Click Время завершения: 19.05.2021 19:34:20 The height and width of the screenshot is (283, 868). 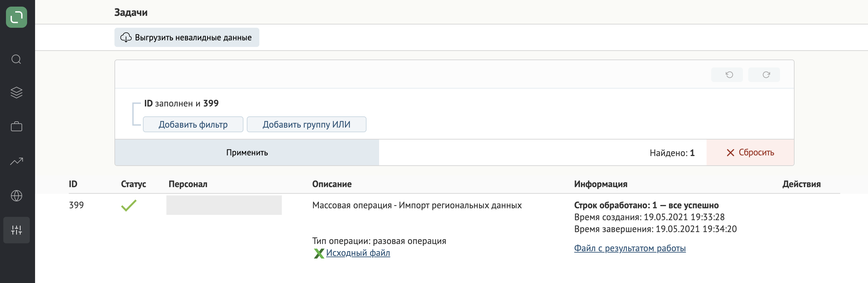coord(655,229)
